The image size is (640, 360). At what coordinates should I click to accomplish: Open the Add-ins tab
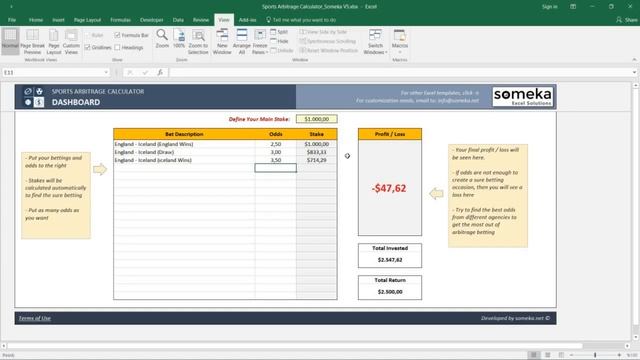click(x=247, y=20)
